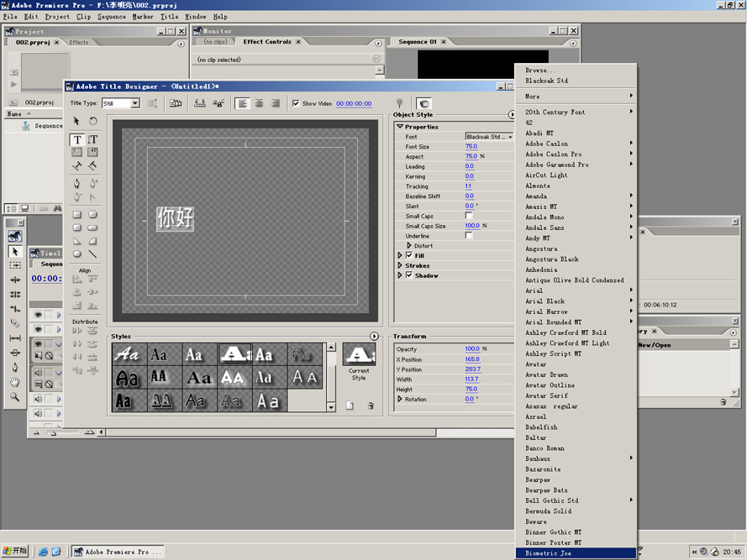Screen dimensions: 747x560
Task: Select Sequence item in Project panel
Action: click(42, 126)
